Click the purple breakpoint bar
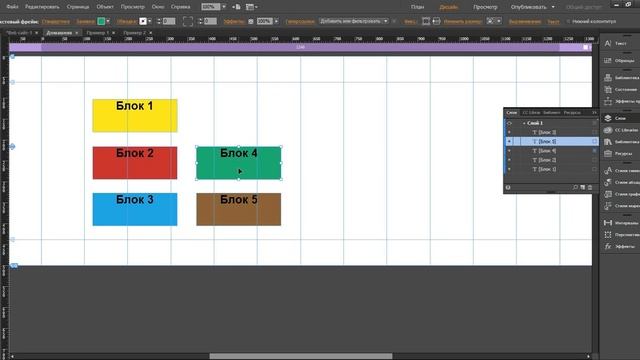Image resolution: width=640 pixels, height=360 pixels. (300, 47)
